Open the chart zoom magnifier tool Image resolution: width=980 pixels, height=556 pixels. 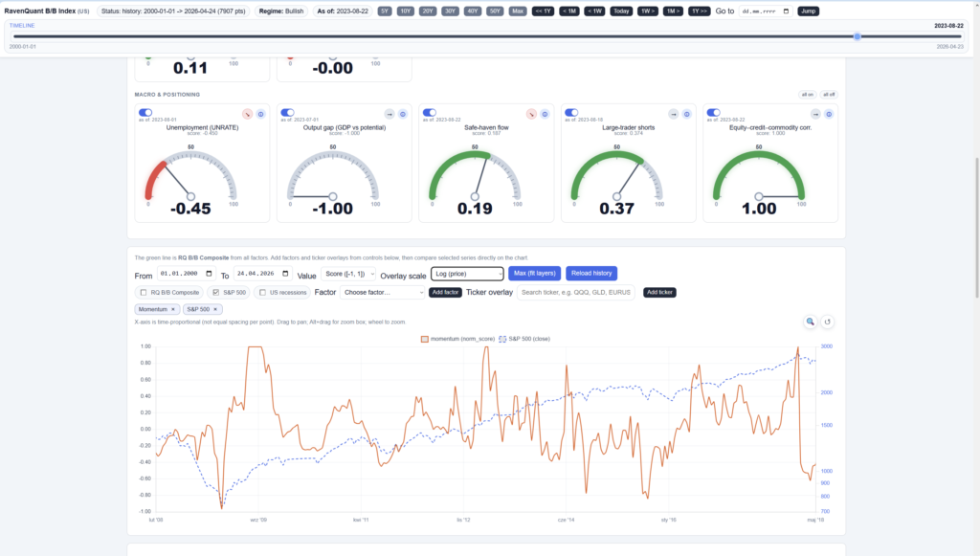810,322
